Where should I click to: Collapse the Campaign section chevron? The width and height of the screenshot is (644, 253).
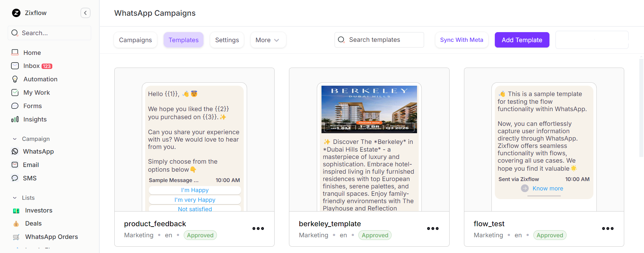pyautogui.click(x=15, y=139)
